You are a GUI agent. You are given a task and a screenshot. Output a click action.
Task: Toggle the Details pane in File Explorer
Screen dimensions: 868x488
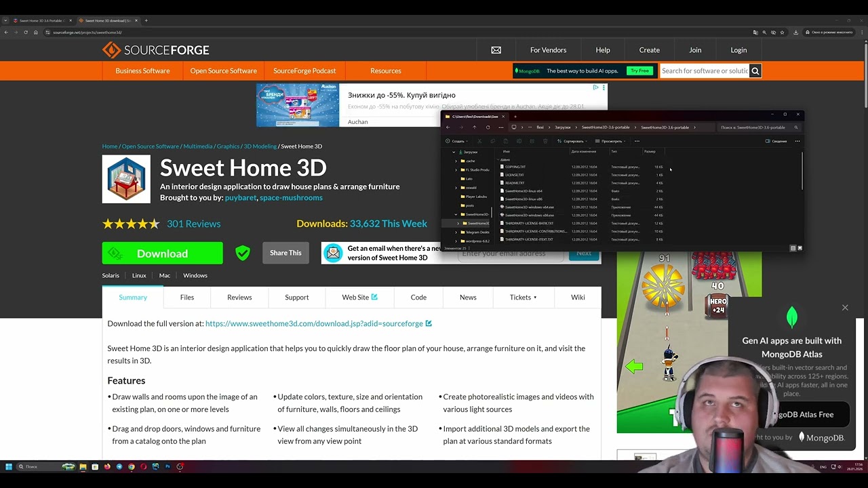coord(776,141)
